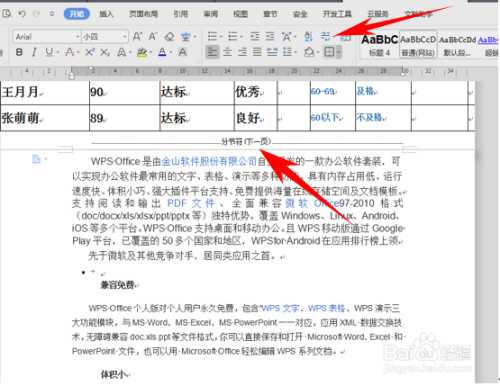
Task: Apply strikethrough formatting
Action: (x=69, y=52)
